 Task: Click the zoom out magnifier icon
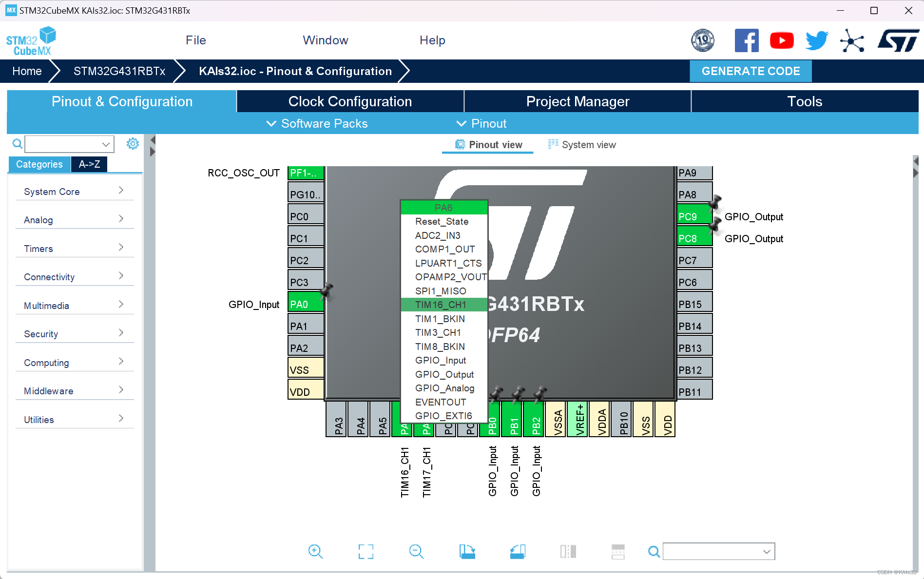point(416,551)
